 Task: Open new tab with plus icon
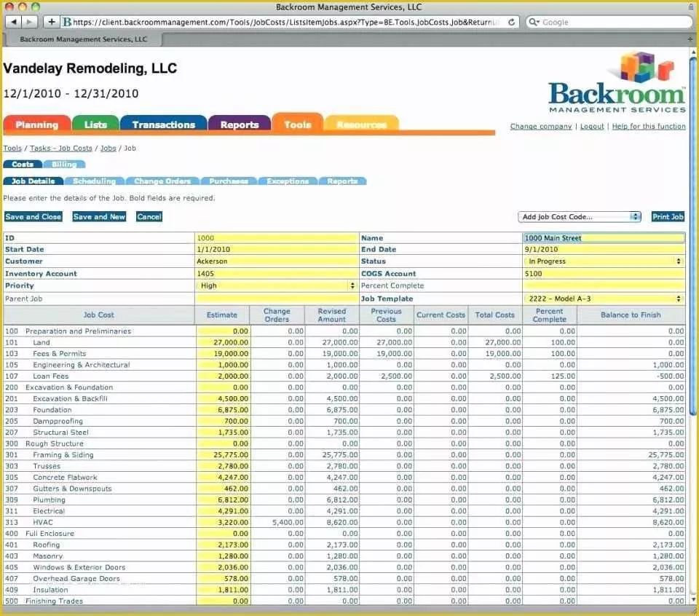click(x=690, y=39)
